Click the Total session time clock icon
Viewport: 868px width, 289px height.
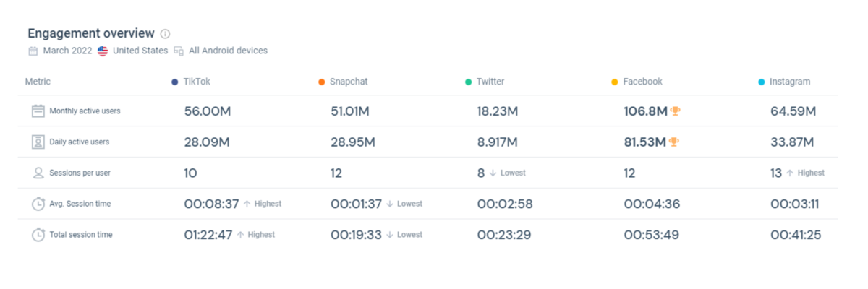tap(38, 235)
